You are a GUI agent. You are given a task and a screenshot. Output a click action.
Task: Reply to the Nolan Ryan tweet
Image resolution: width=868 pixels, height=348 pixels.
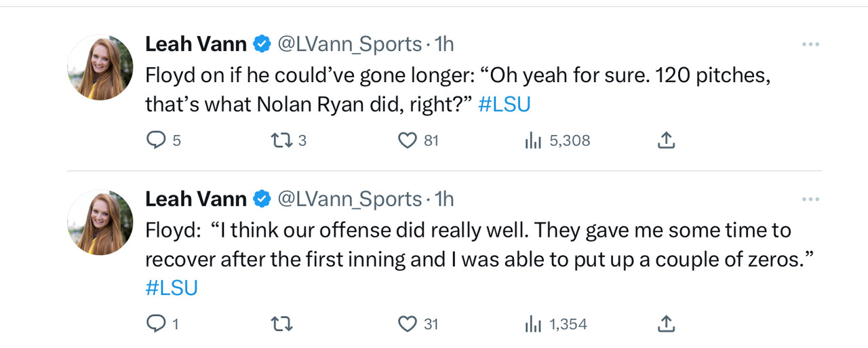click(157, 140)
